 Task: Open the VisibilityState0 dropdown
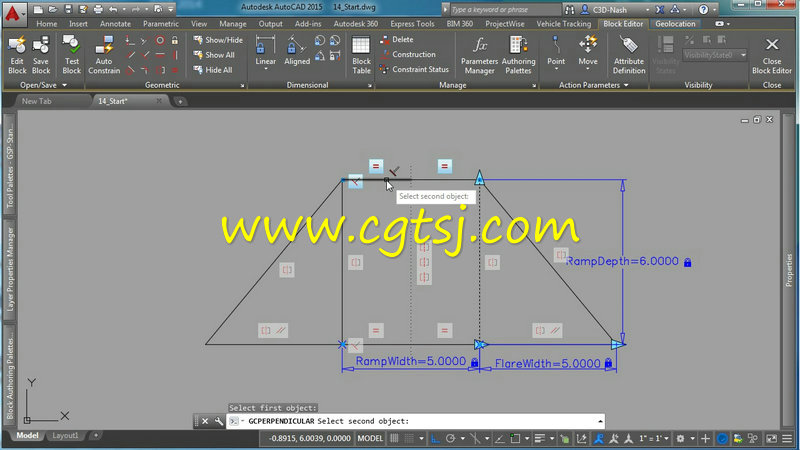coord(715,55)
